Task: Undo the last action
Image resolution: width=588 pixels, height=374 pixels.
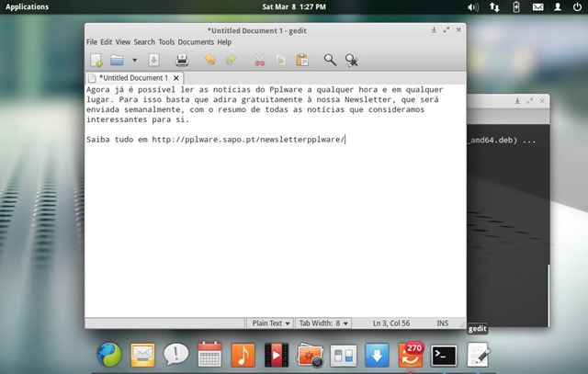Action: pos(210,60)
